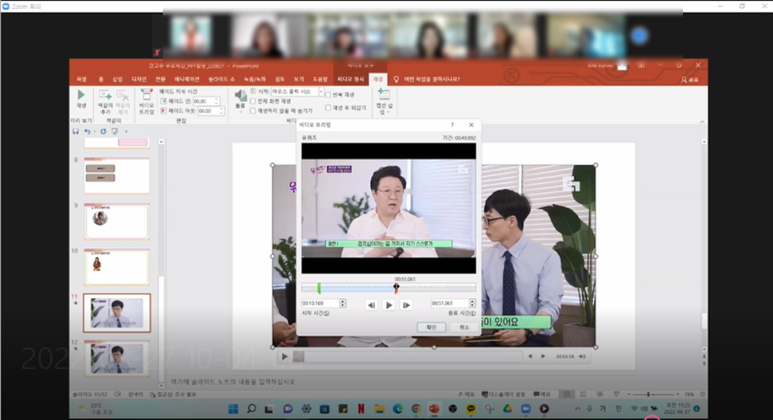The width and height of the screenshot is (773, 420).
Task: Open Microsoft Edge from taskbar
Action: (x=397, y=409)
